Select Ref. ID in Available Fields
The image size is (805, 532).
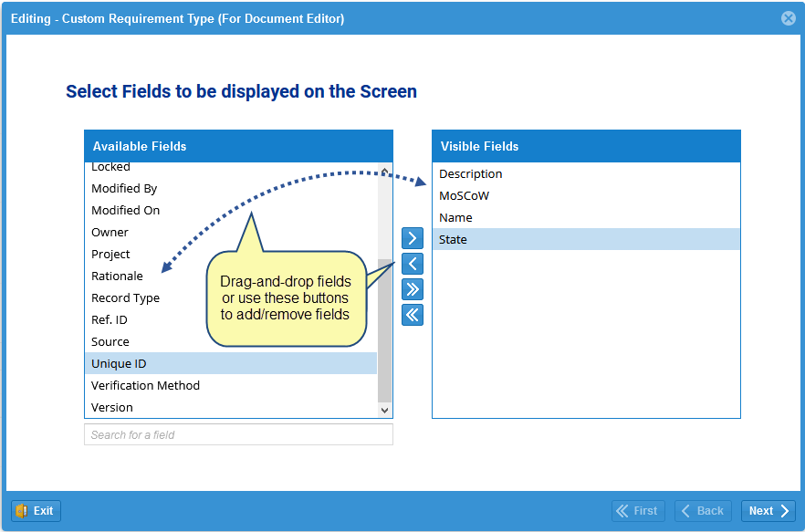pyautogui.click(x=231, y=319)
